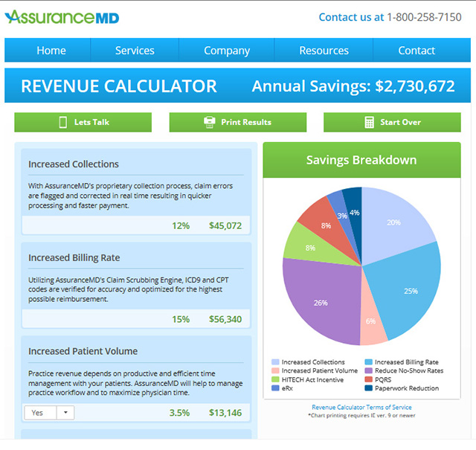
Task: Click the 3.5% value
Action: [179, 413]
